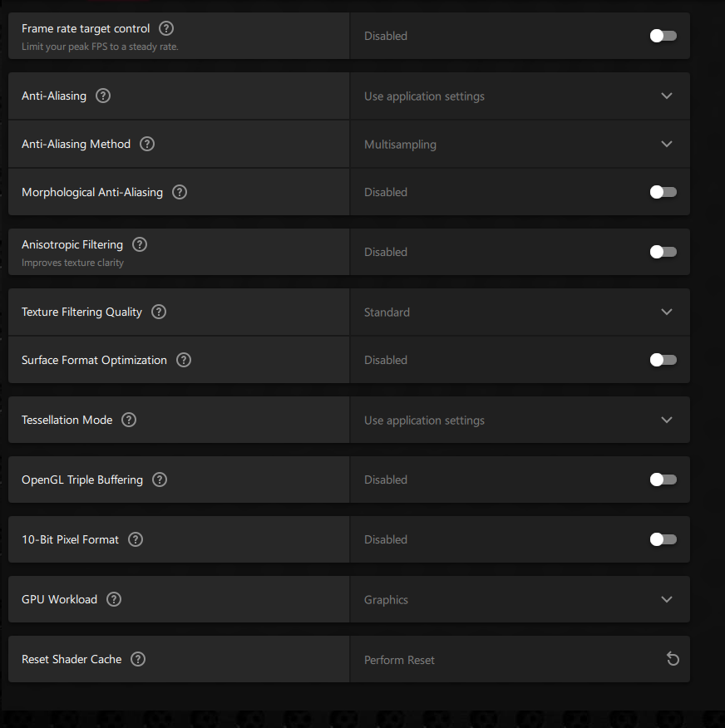The image size is (725, 728).
Task: Expand Texture Filtering Quality Standard dropdown
Action: tap(666, 312)
